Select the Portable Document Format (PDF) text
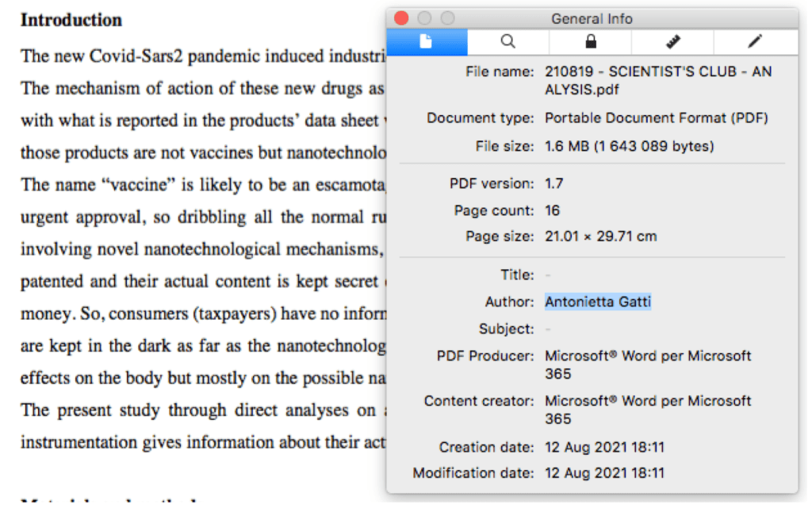Viewport: 812px width, 508px height. tap(657, 118)
